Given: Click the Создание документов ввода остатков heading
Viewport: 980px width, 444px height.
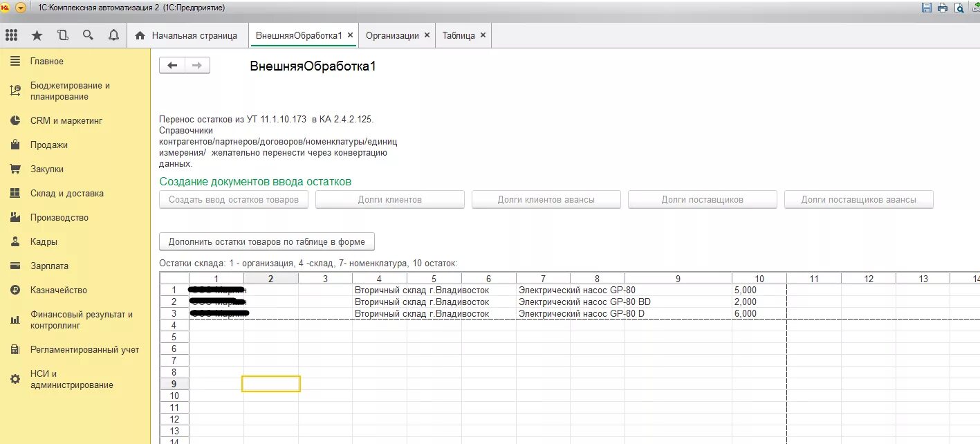Looking at the screenshot, I should 255,181.
